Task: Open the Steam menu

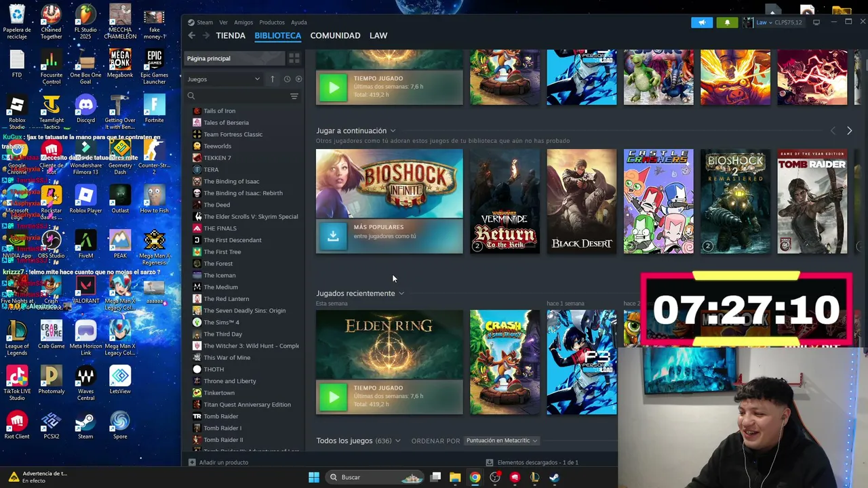Action: pyautogui.click(x=205, y=22)
